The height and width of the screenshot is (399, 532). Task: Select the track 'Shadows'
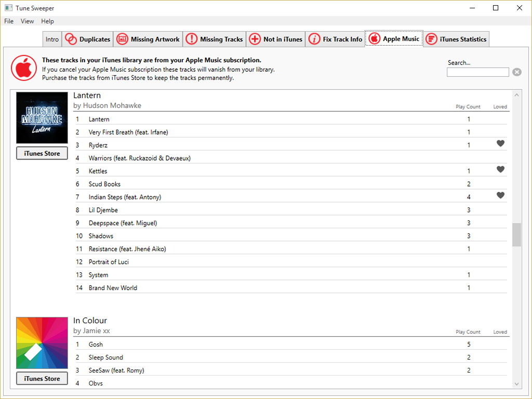click(x=291, y=236)
